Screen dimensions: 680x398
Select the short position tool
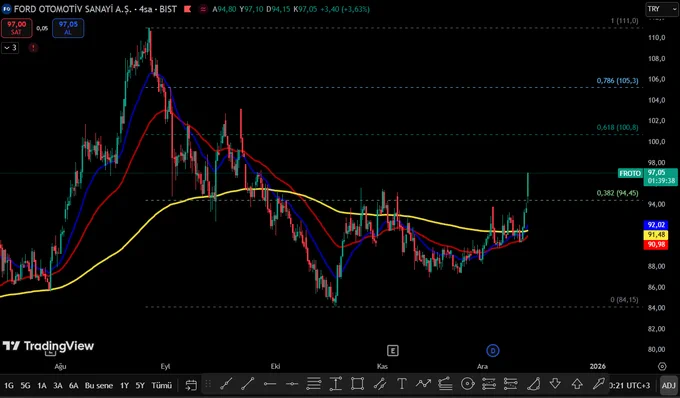[511, 384]
